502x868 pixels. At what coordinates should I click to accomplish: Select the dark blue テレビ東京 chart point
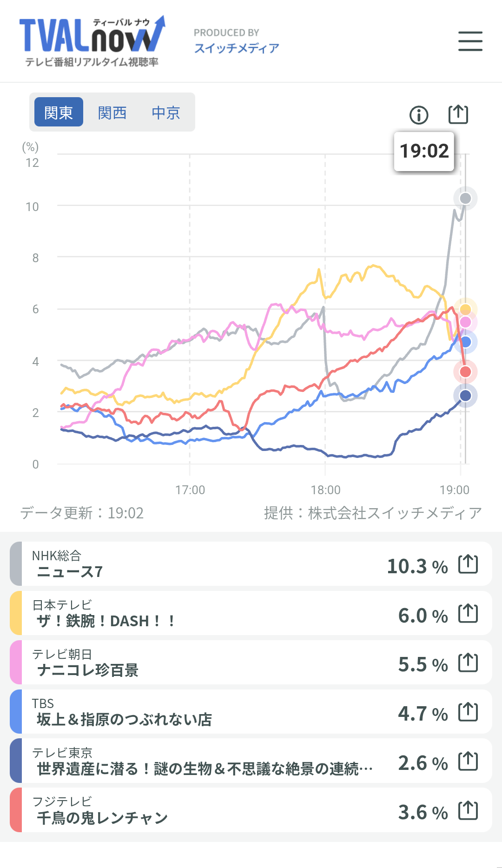tap(465, 396)
